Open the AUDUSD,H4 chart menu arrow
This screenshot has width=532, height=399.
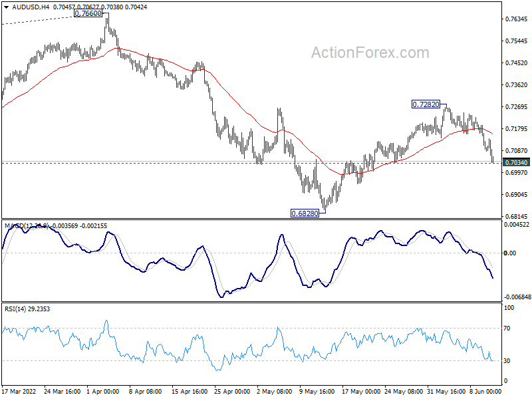click(x=6, y=7)
